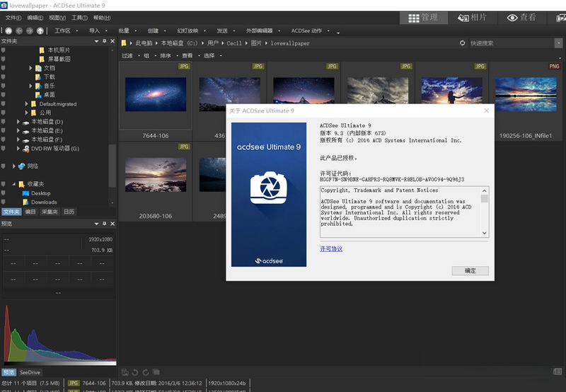This screenshot has height=392, width=566.
Task: Click folder tree vertical scrollbar thumb
Action: 112,166
